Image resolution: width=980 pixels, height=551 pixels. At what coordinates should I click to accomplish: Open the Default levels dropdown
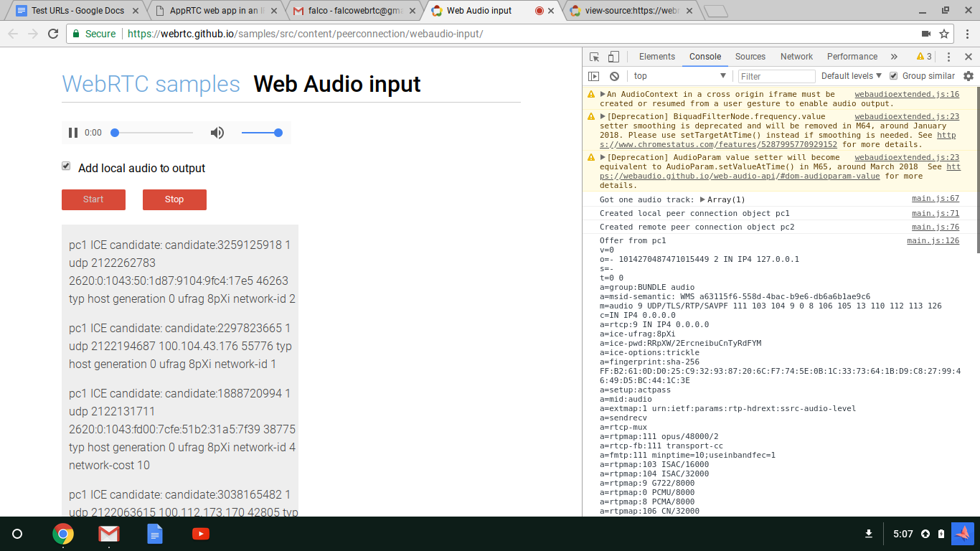pos(849,75)
